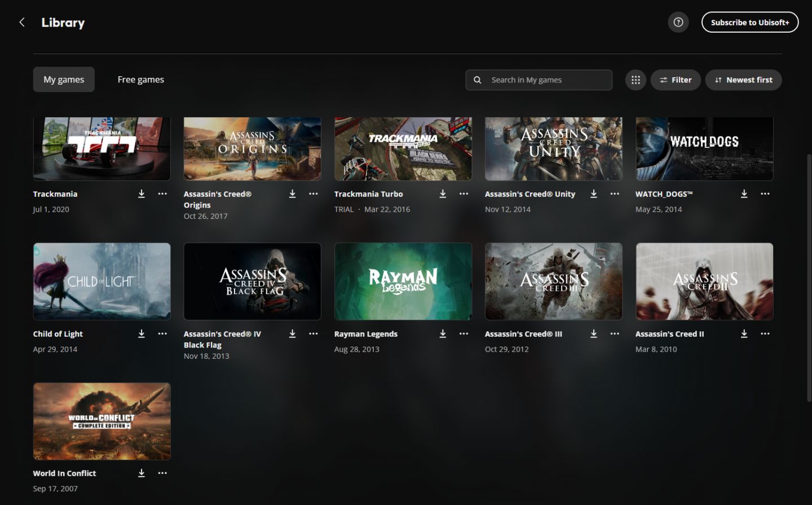Click the library vertical scrollbar
The height and width of the screenshot is (505, 812).
[x=809, y=276]
